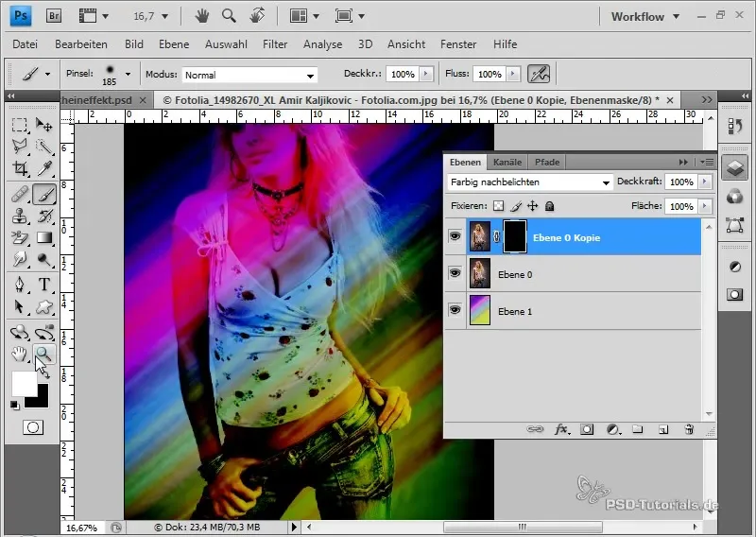Open the Fluss slider arrow
Image resolution: width=756 pixels, height=537 pixels.
coord(513,74)
